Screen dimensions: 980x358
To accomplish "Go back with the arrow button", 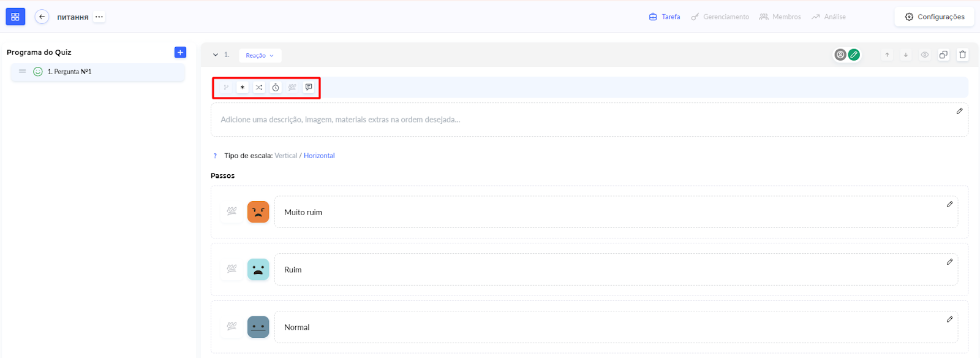I will click(x=42, y=17).
